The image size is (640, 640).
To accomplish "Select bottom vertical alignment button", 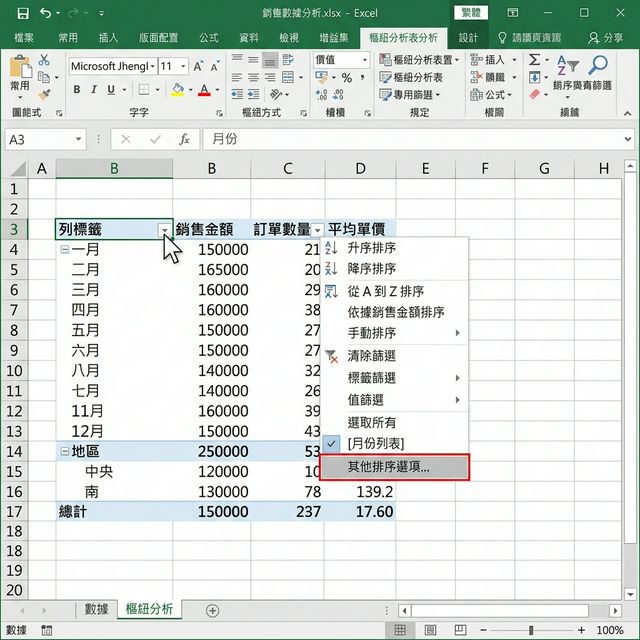I will [x=270, y=60].
